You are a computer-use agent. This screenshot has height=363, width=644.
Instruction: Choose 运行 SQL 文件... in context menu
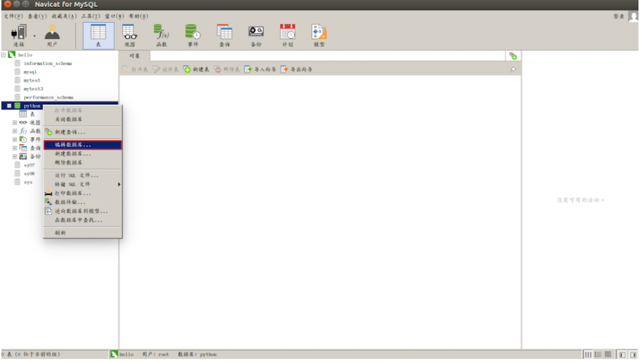pyautogui.click(x=82, y=175)
